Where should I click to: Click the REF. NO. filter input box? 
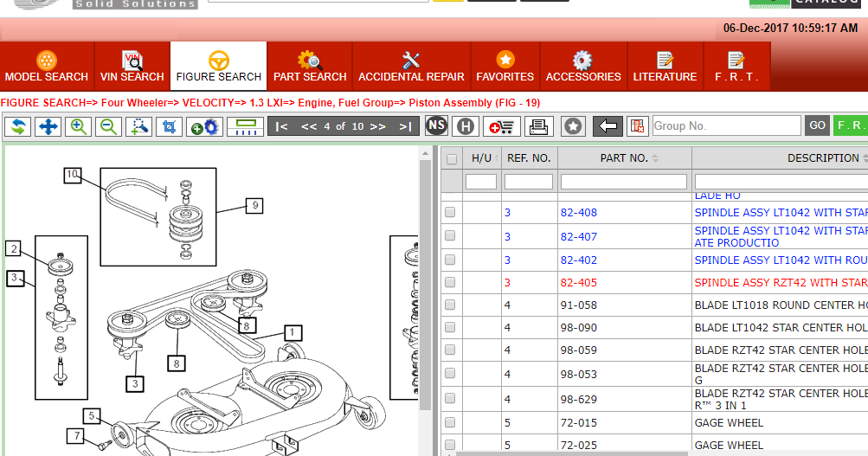click(529, 182)
